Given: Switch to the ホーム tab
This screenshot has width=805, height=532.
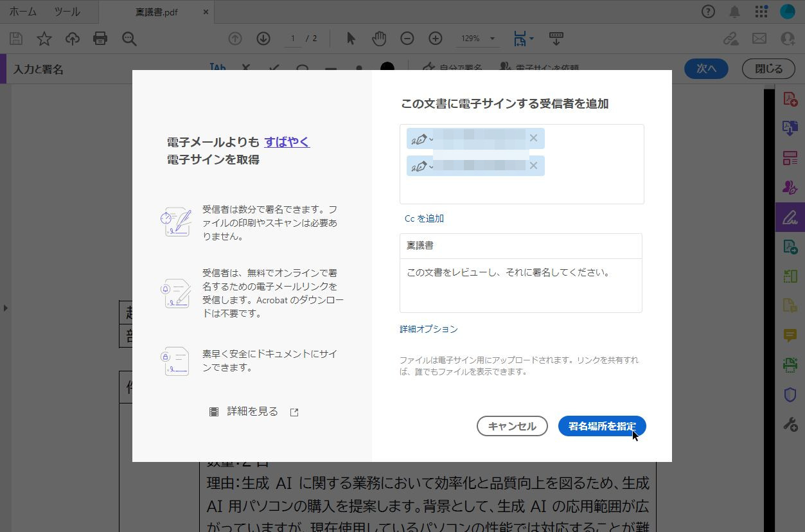Looking at the screenshot, I should 22,11.
